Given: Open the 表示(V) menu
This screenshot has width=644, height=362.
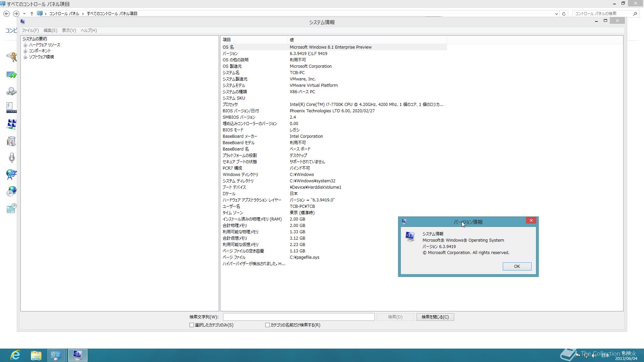Looking at the screenshot, I should [69, 31].
